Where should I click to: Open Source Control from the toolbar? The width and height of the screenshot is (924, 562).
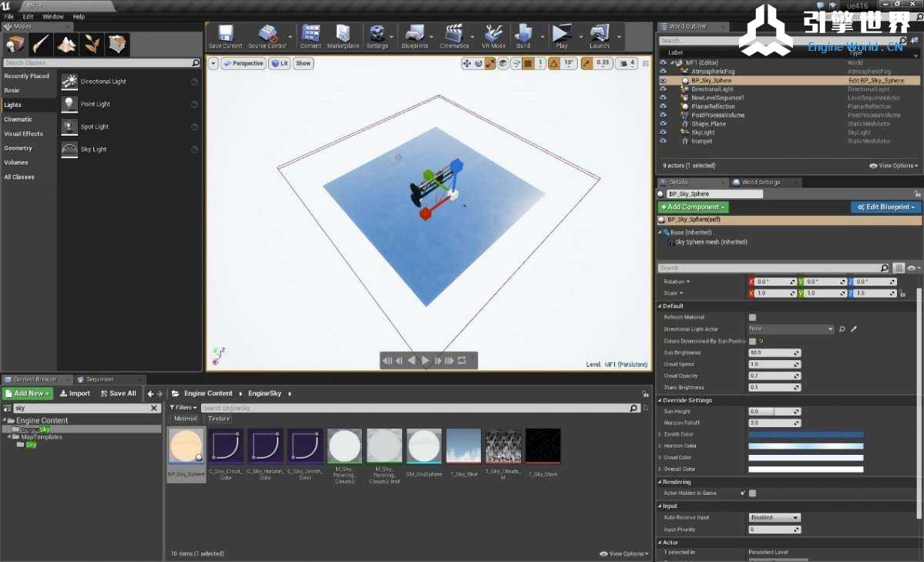coord(267,36)
